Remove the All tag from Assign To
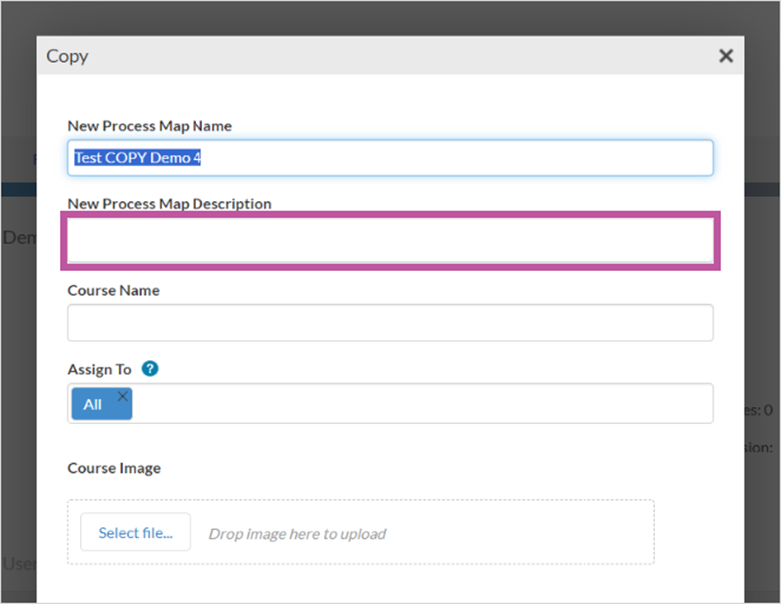 [123, 396]
